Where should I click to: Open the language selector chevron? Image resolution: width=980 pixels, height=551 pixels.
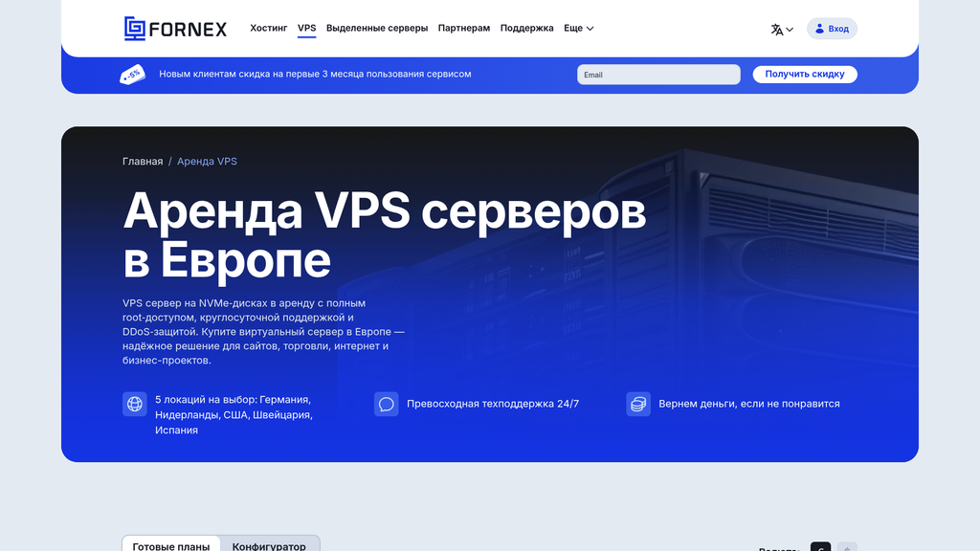[791, 29]
